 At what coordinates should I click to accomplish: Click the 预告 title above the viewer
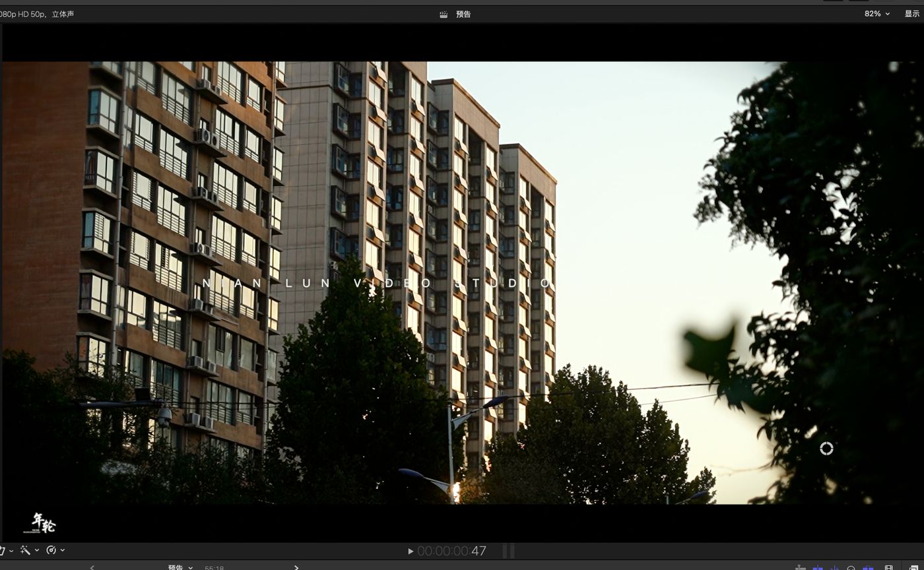[x=463, y=14]
